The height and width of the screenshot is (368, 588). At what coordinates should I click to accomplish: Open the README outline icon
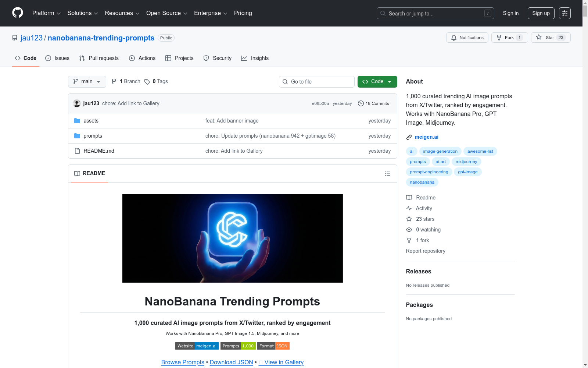(387, 174)
